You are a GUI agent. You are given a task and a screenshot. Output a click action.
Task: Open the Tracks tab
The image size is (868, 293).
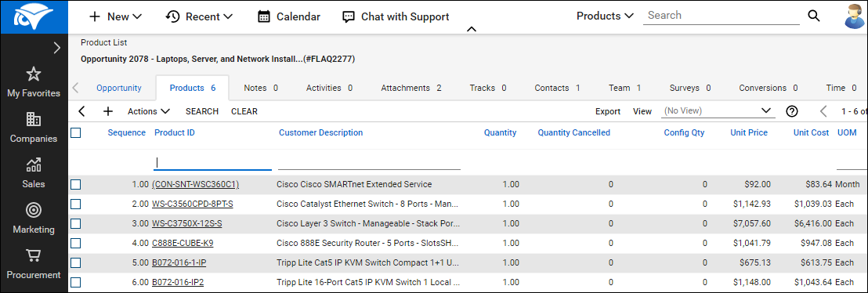(x=488, y=88)
